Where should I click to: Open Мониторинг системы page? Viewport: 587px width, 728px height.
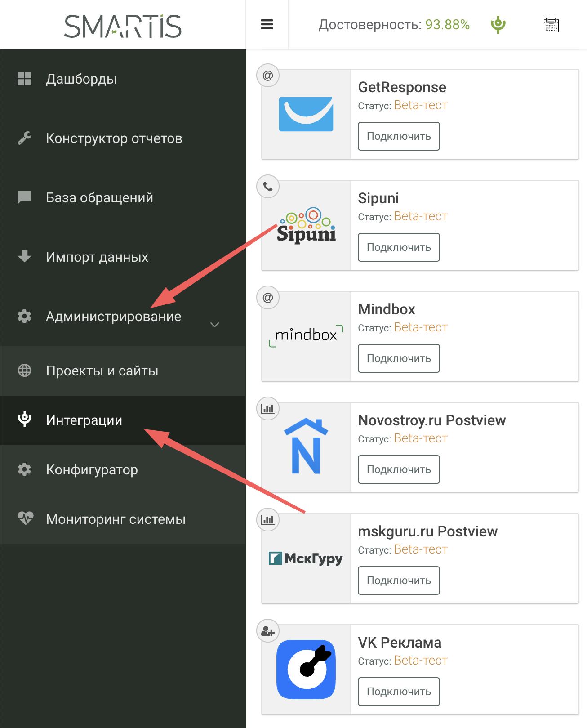pyautogui.click(x=116, y=519)
